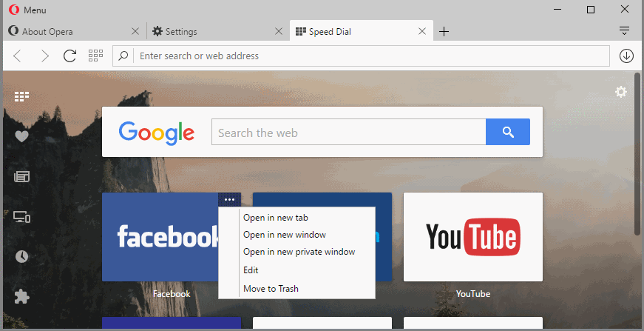
Task: Reload the page
Action: pyautogui.click(x=70, y=56)
